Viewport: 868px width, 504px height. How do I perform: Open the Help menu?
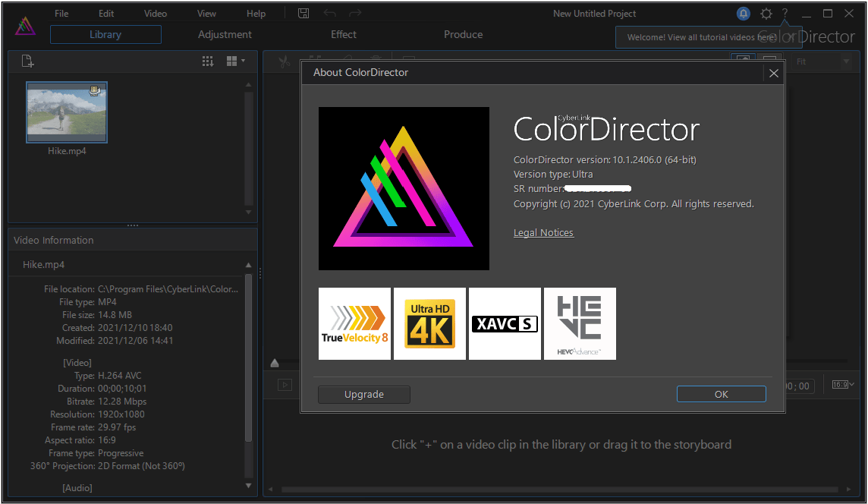pos(256,14)
